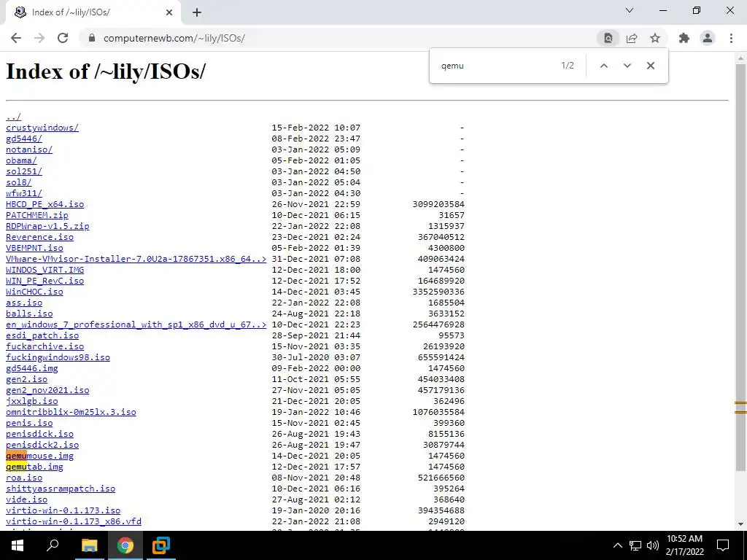View site information via padlock icon
This screenshot has width=747, height=560.
pos(92,38)
